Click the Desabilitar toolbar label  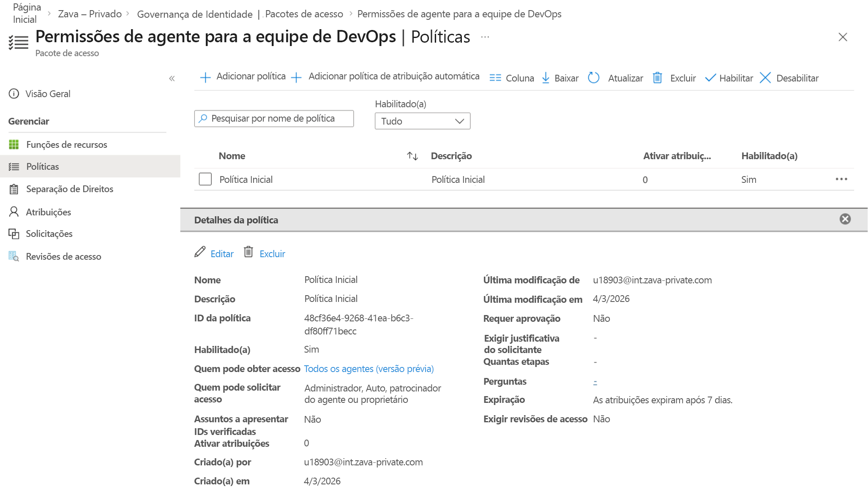(797, 78)
